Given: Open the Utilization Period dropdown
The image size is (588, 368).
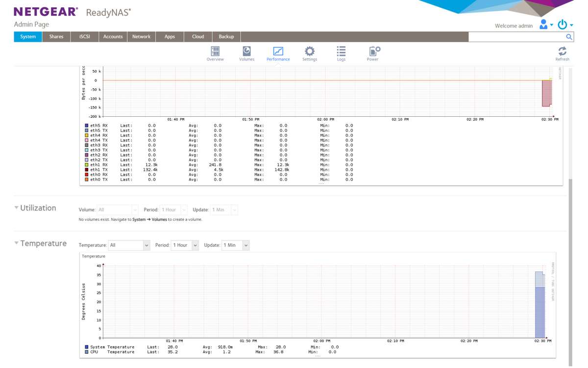Looking at the screenshot, I should 173,210.
